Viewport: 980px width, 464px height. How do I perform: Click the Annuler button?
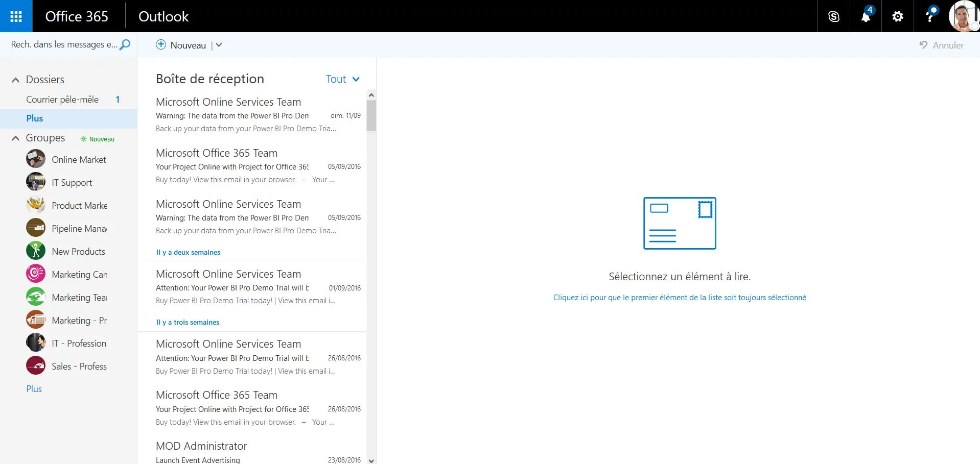pos(942,45)
